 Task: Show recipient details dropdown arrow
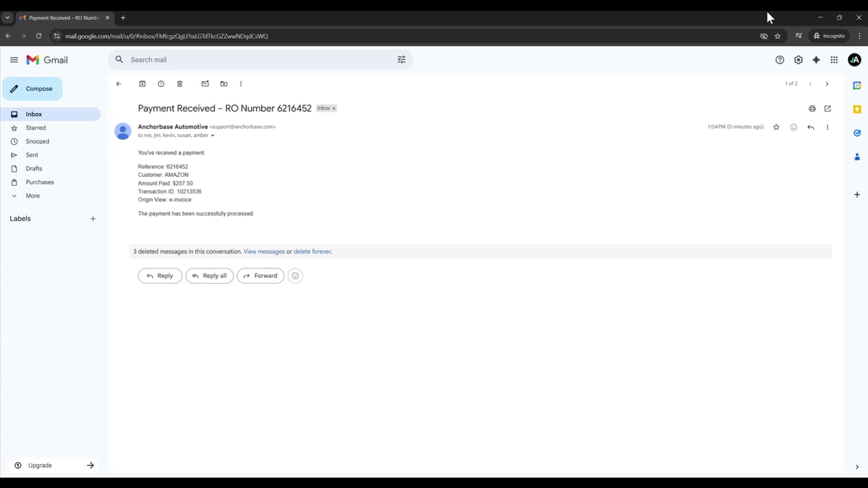pos(212,136)
